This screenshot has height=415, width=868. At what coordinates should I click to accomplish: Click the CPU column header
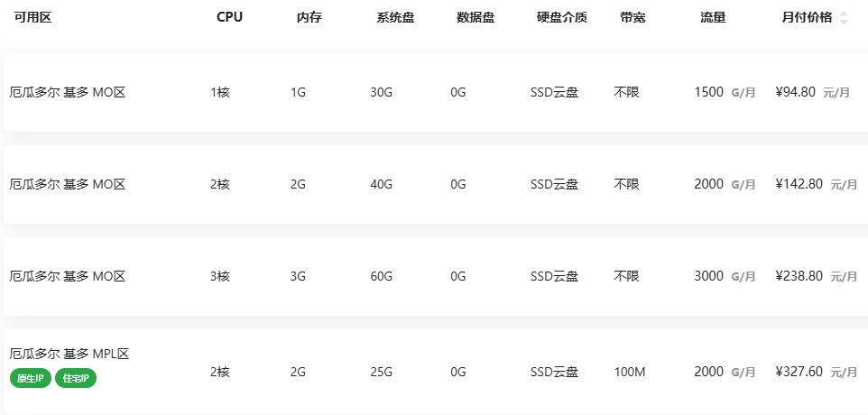point(229,17)
